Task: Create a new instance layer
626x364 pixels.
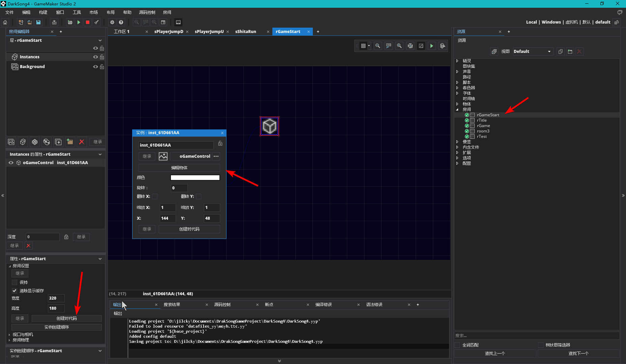Action: [23, 142]
